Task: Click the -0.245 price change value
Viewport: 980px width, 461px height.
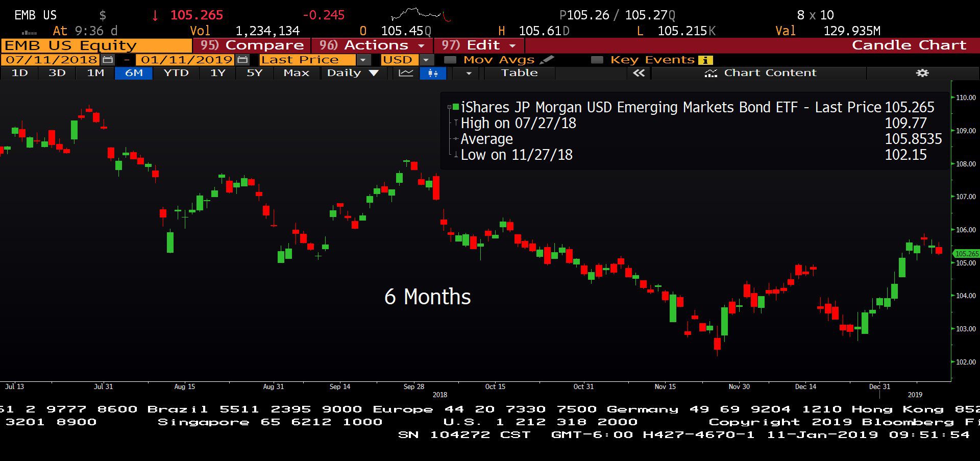Action: click(x=324, y=15)
